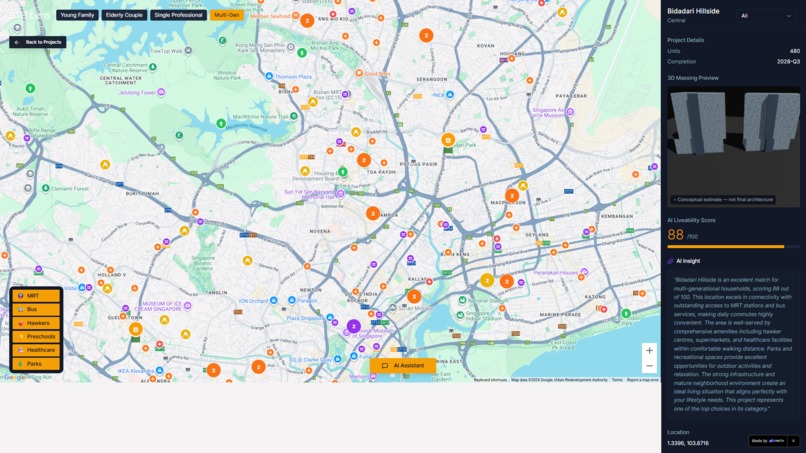Click the Jelutong Tower map pin

(161, 92)
